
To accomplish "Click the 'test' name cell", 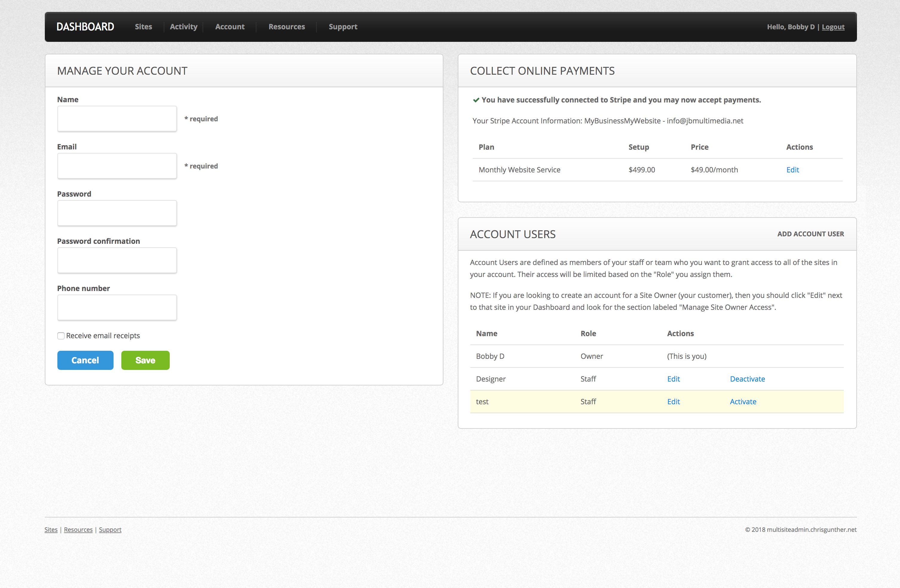I will click(482, 402).
